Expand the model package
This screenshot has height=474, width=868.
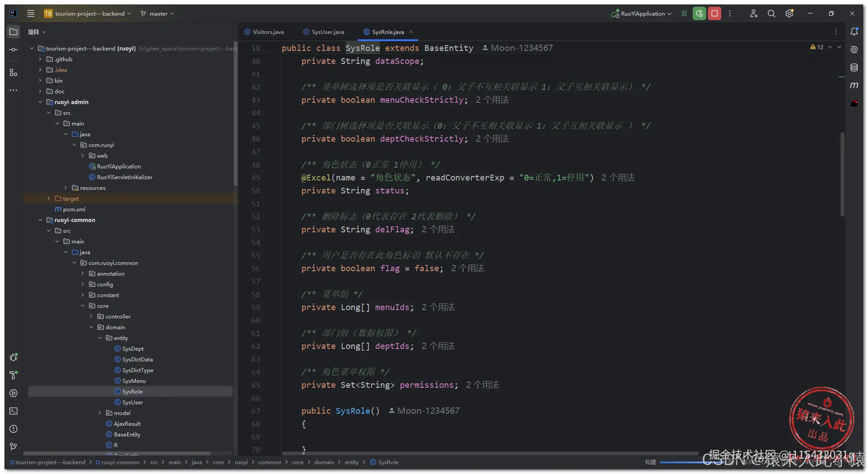point(100,413)
